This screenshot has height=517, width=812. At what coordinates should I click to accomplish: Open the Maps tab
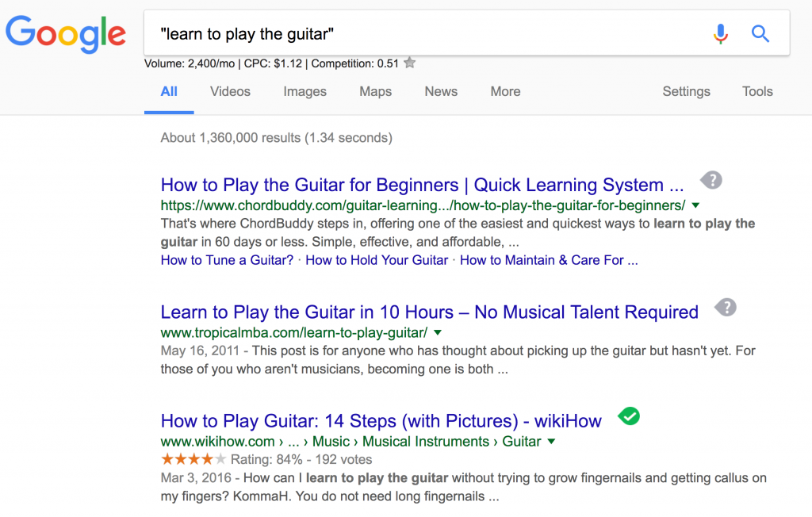click(x=375, y=92)
